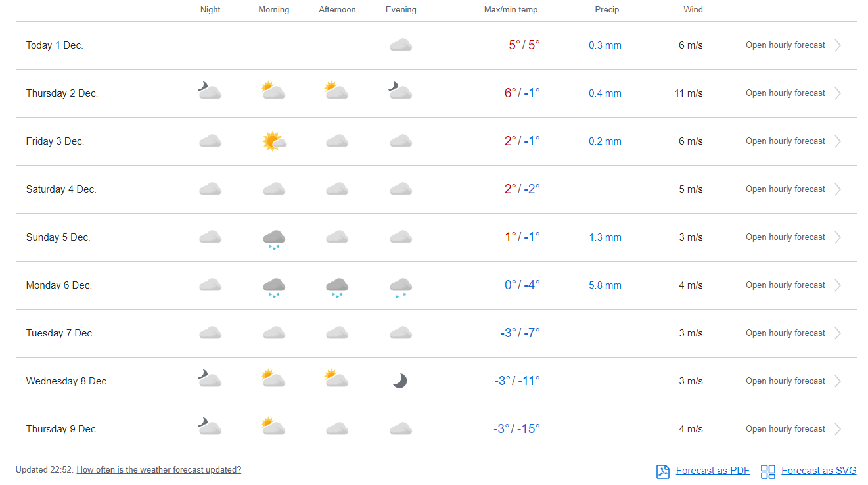Click the SVG grid icon

[x=768, y=471]
